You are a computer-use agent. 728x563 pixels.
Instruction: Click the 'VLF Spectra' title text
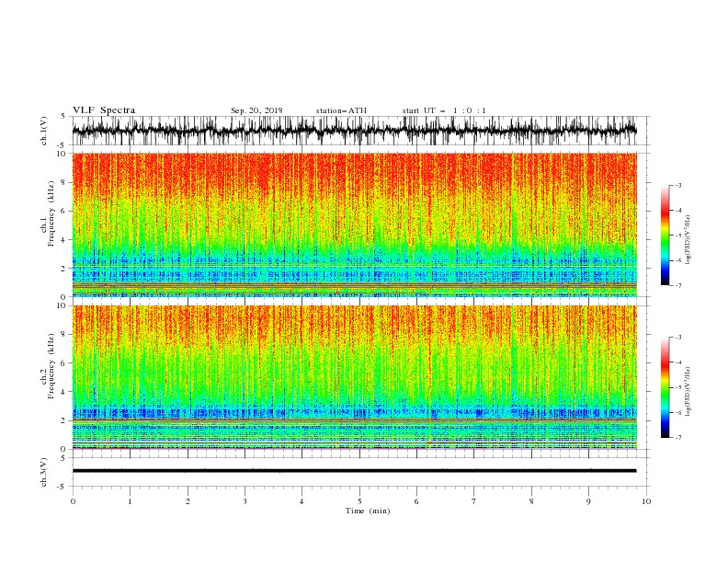pos(104,110)
